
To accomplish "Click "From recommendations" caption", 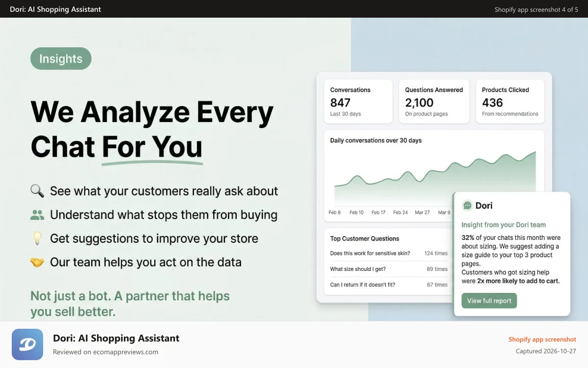I will (510, 114).
